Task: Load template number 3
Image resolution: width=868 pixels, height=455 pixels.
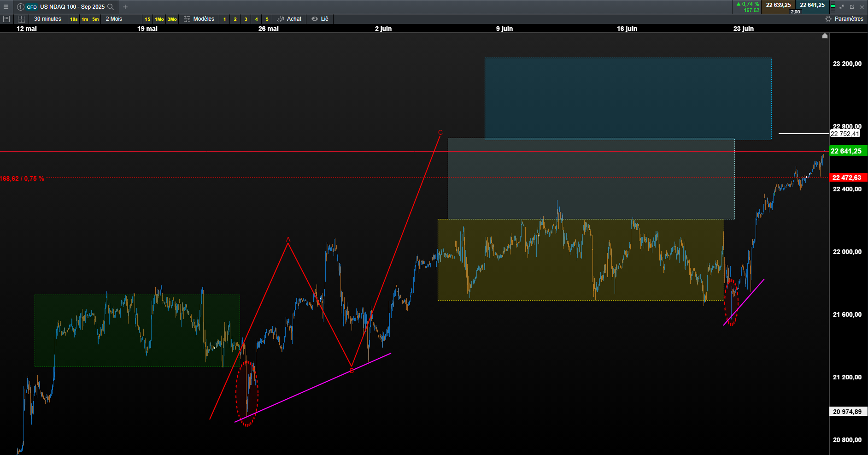Action: point(246,19)
